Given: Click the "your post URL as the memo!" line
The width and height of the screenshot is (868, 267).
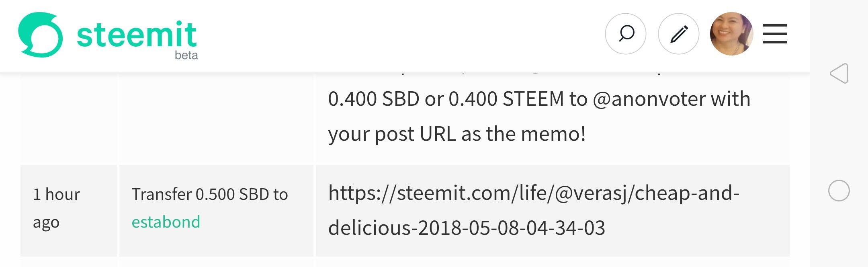Looking at the screenshot, I should click(x=457, y=134).
